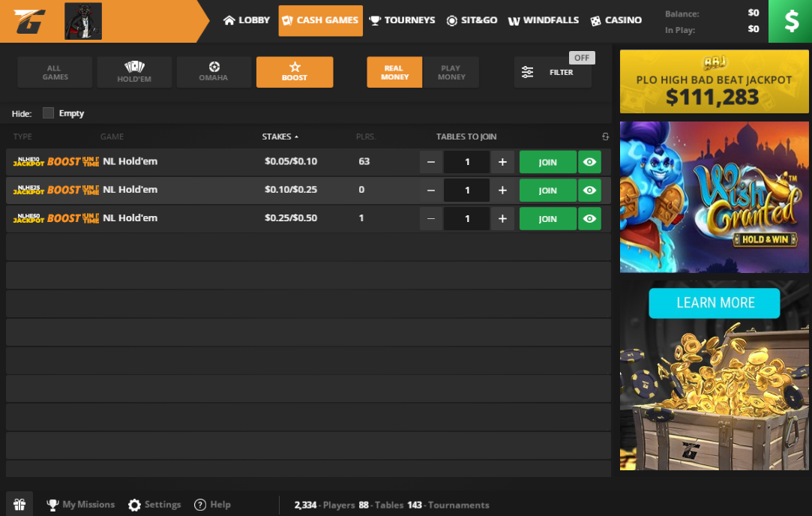Open the player avatar profile picture

tap(83, 21)
